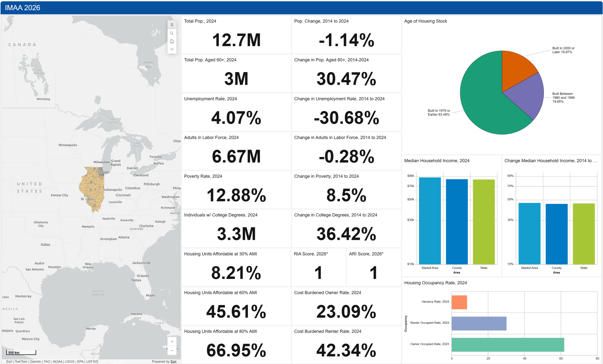Image resolution: width=603 pixels, height=364 pixels.
Task: Click the 23.09% Cost Burdened Owner Rate value
Action: click(346, 311)
